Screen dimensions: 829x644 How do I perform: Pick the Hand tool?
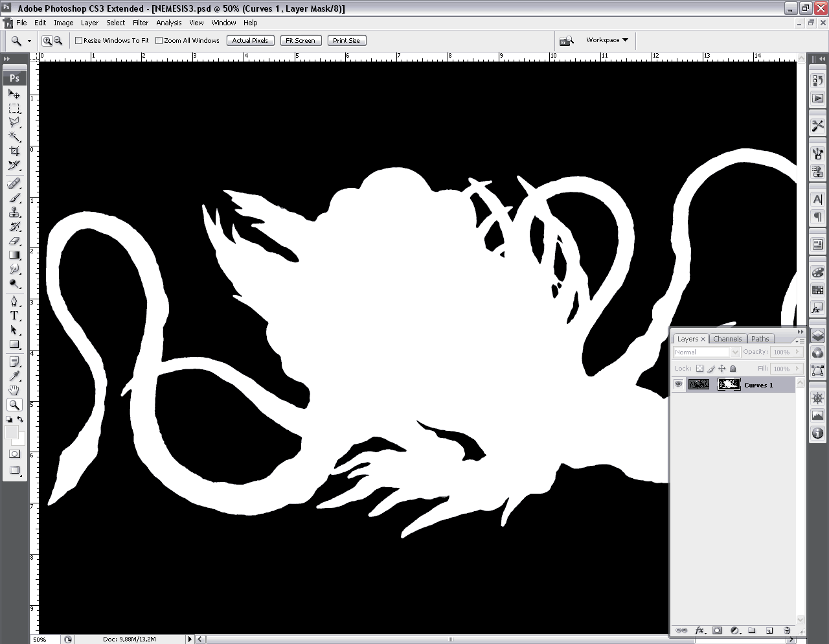[14, 390]
